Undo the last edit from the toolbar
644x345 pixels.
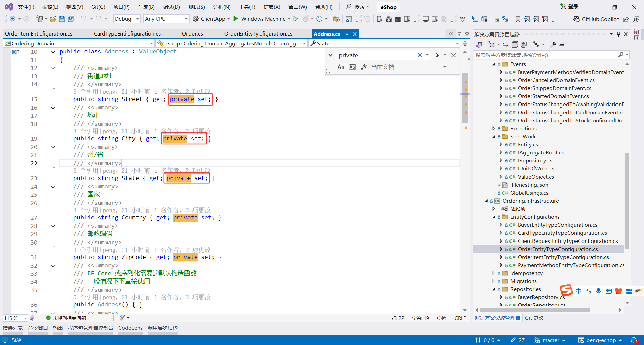[x=84, y=19]
